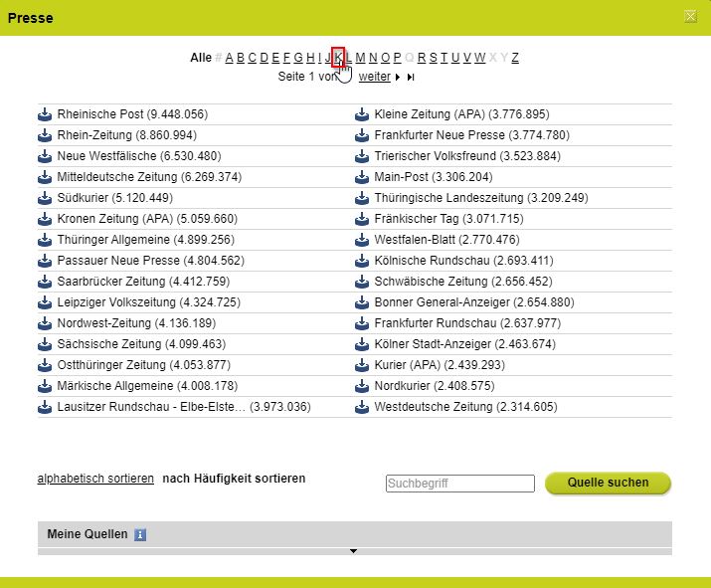Click download icon beside Thüringer Allgemeine

pyautogui.click(x=45, y=240)
